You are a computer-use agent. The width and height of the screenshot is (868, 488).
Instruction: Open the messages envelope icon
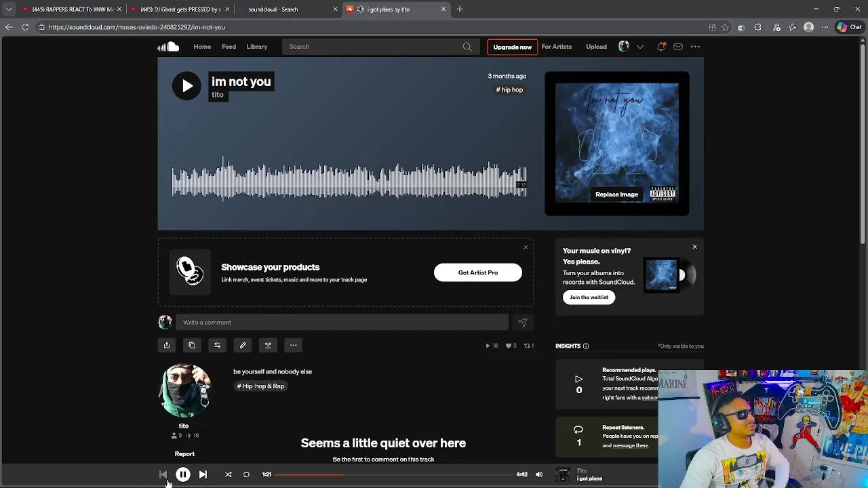[678, 47]
